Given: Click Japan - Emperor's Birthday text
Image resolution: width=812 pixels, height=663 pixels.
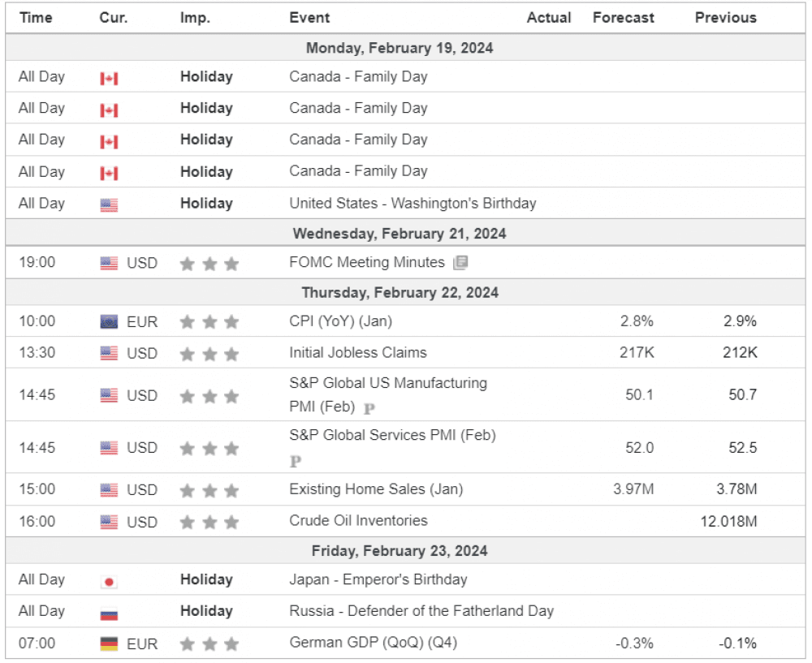Looking at the screenshot, I should [x=378, y=579].
